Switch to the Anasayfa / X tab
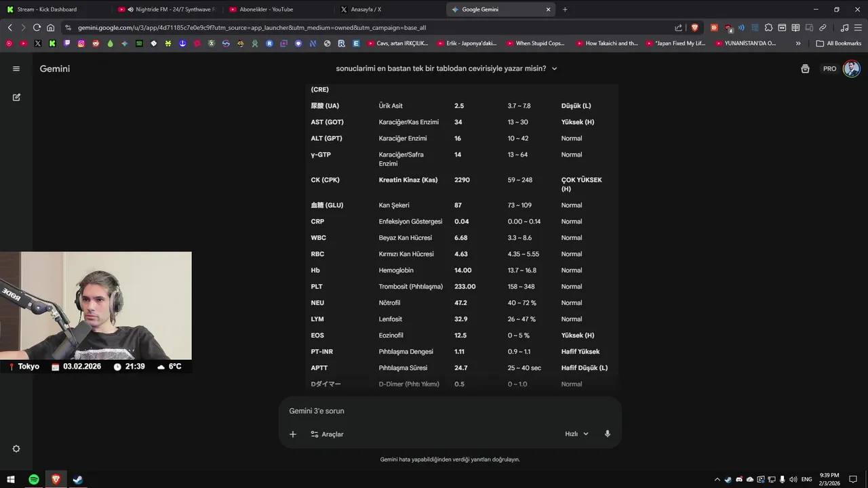Viewport: 868px width, 488px height. 390,9
